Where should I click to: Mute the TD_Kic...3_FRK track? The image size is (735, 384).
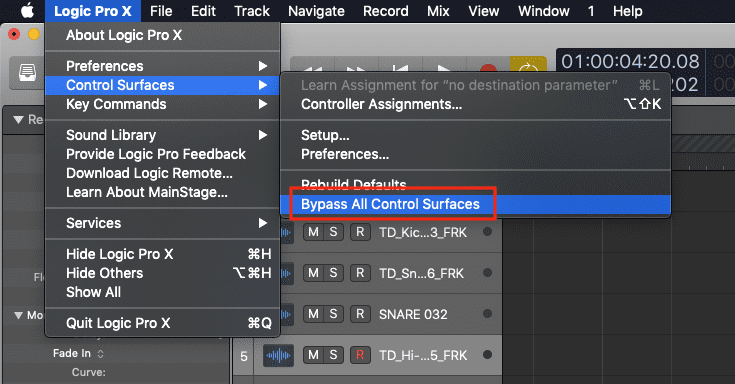point(313,232)
